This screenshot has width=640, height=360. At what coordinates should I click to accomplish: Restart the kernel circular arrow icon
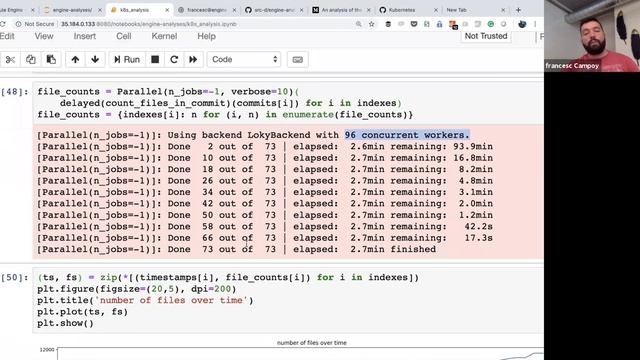[174, 60]
